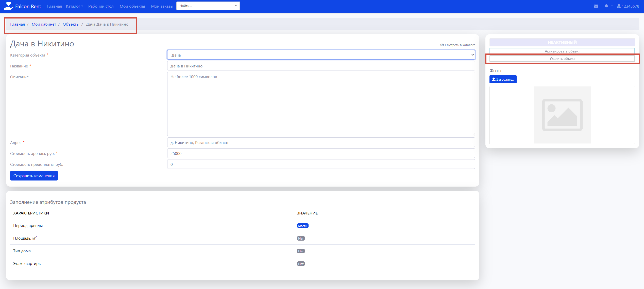
Task: Click the Мой кабинет breadcrumb link
Action: (44, 24)
